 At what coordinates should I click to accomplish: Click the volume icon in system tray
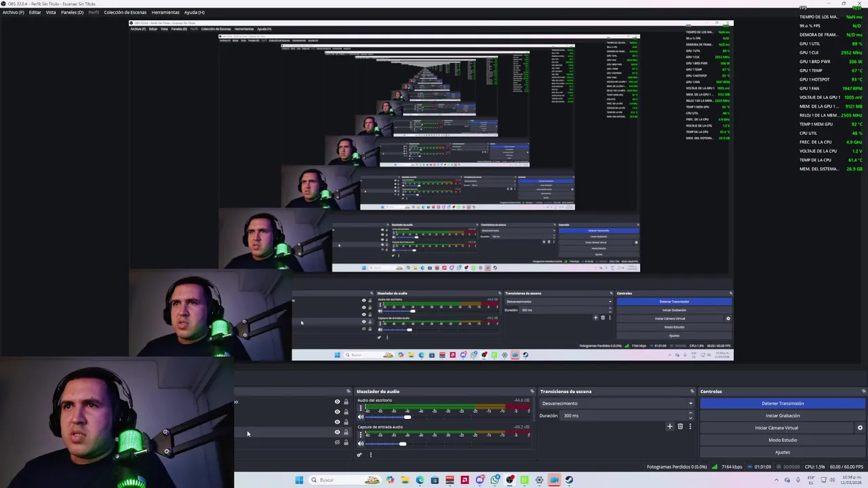pyautogui.click(x=832, y=480)
